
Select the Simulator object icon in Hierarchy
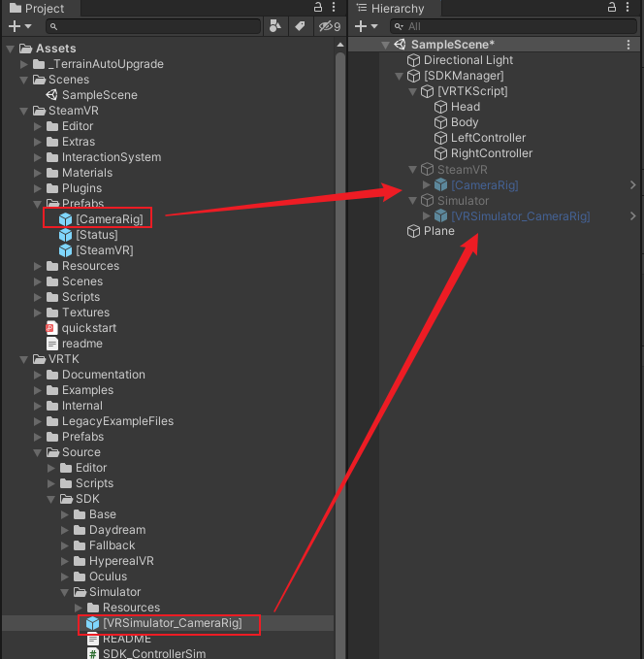point(427,201)
